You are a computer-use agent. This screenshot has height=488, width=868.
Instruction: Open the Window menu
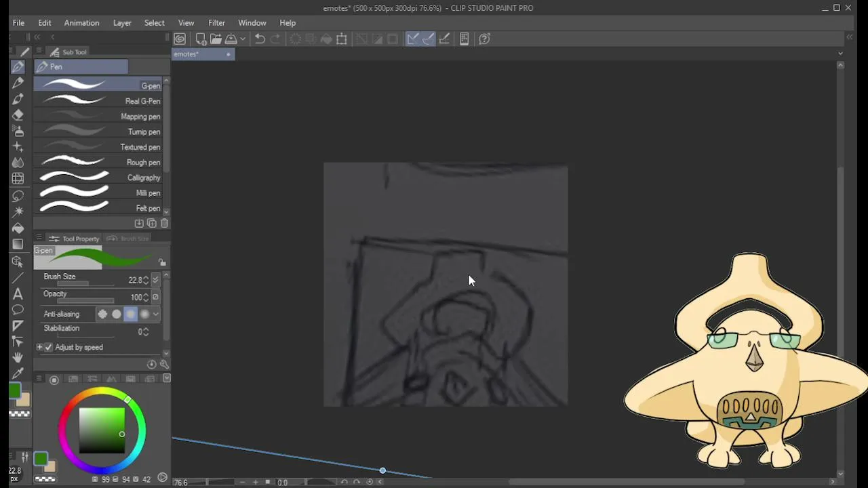tap(252, 23)
